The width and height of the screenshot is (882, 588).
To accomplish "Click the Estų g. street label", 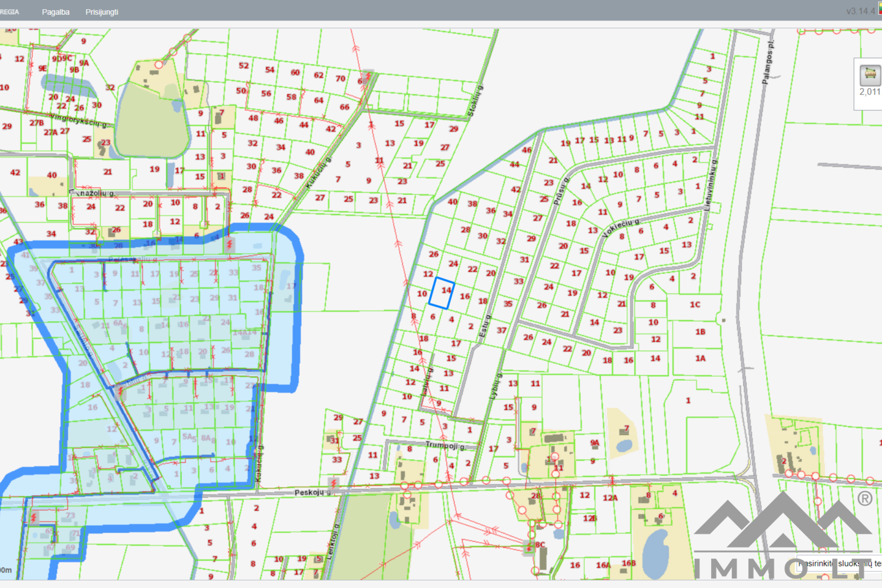I will (x=485, y=326).
